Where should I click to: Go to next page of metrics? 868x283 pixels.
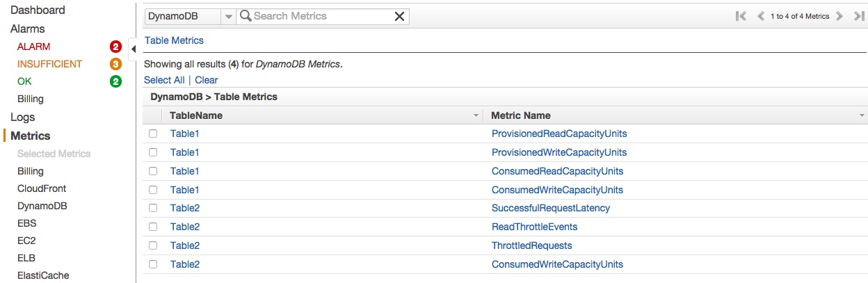pos(839,16)
